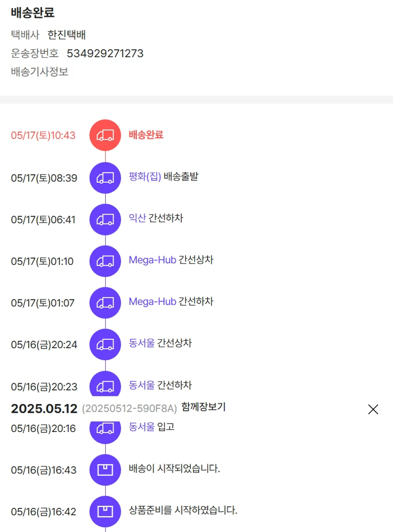Click the 한진택배 courier name
The height and width of the screenshot is (532, 393).
click(x=67, y=35)
